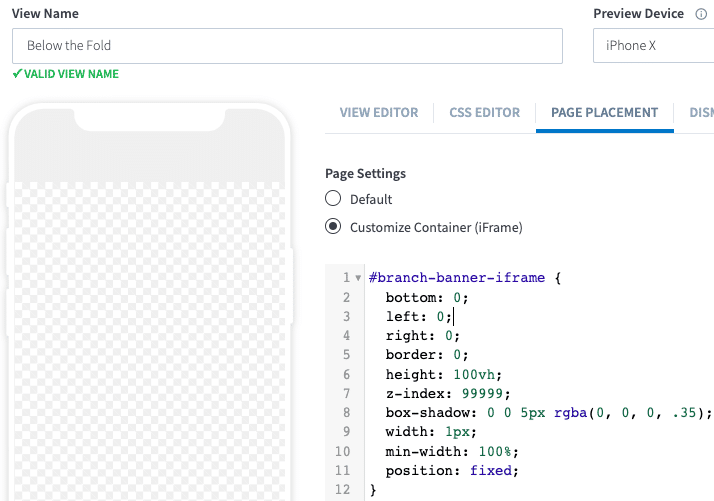Click the partially visible tab after Page Placement
The image size is (714, 501).
tap(700, 113)
